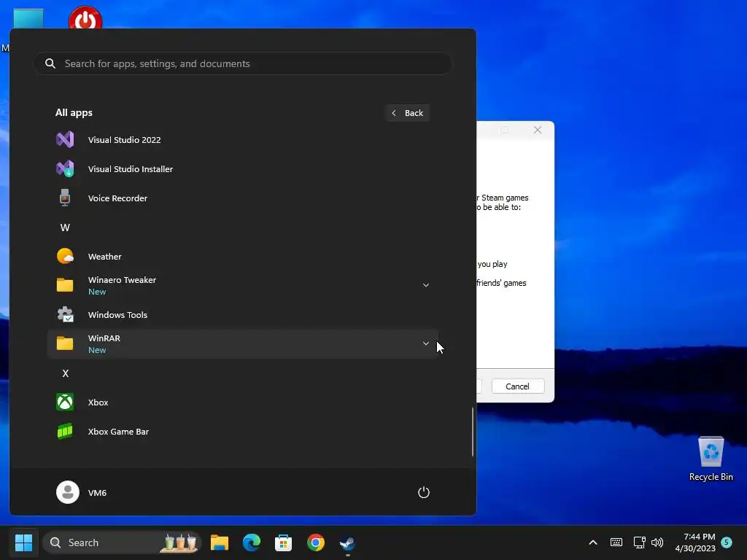Open the Xbox Game Bar icon

click(x=65, y=431)
